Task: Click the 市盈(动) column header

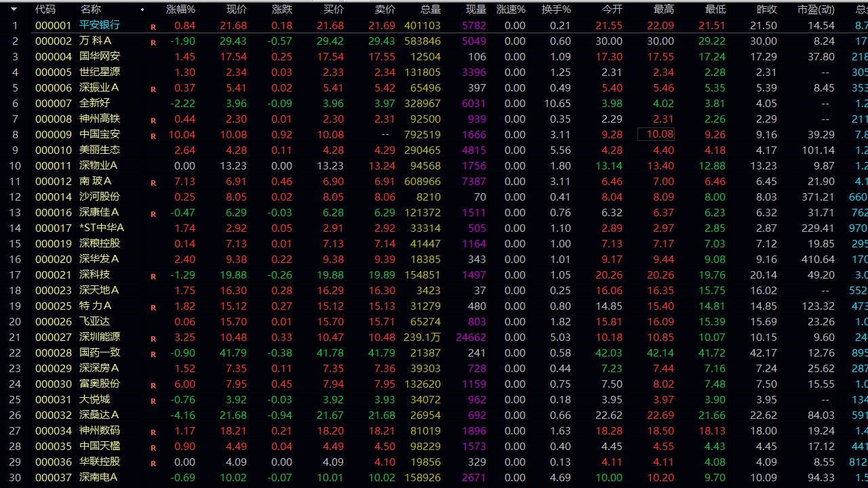Action: 816,9
